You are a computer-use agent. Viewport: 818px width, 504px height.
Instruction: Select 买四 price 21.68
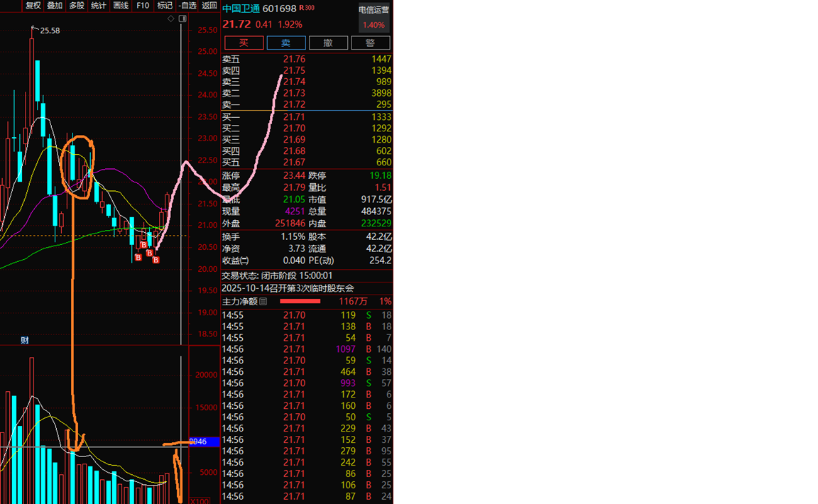(294, 151)
